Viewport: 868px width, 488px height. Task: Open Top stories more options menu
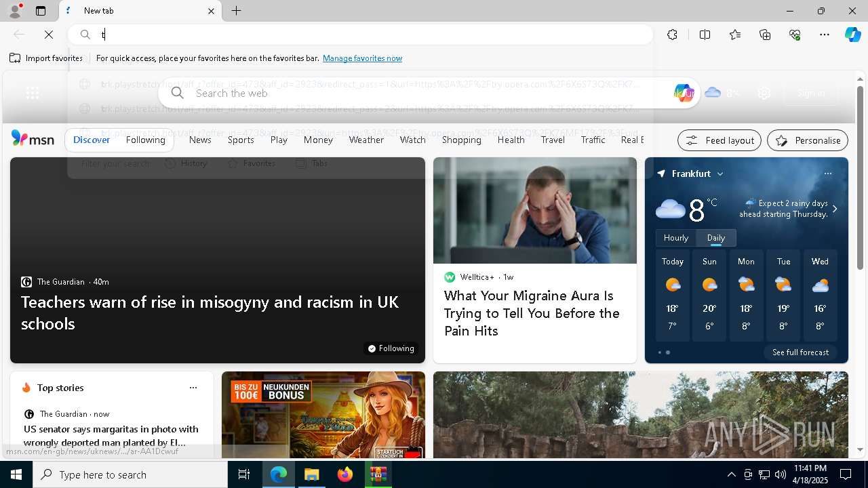(193, 388)
